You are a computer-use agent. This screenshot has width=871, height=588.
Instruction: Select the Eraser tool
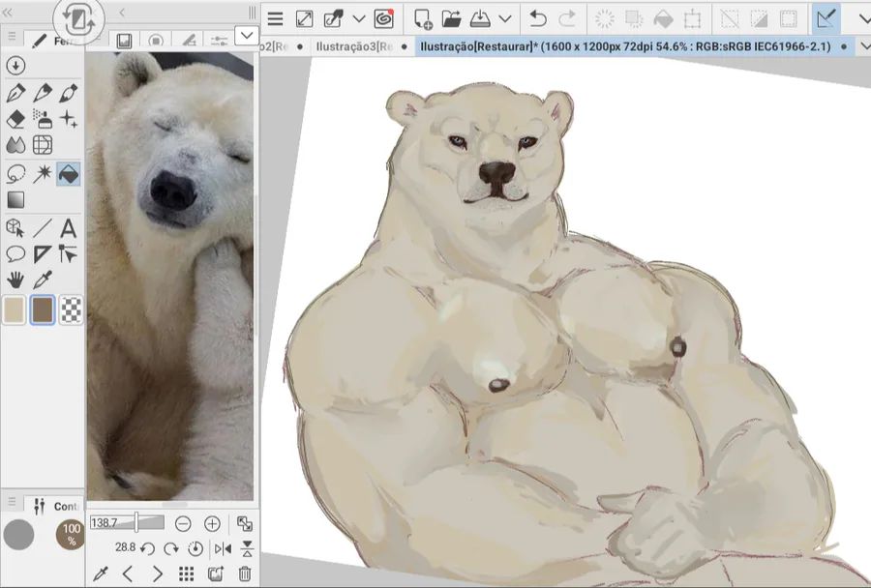click(15, 119)
